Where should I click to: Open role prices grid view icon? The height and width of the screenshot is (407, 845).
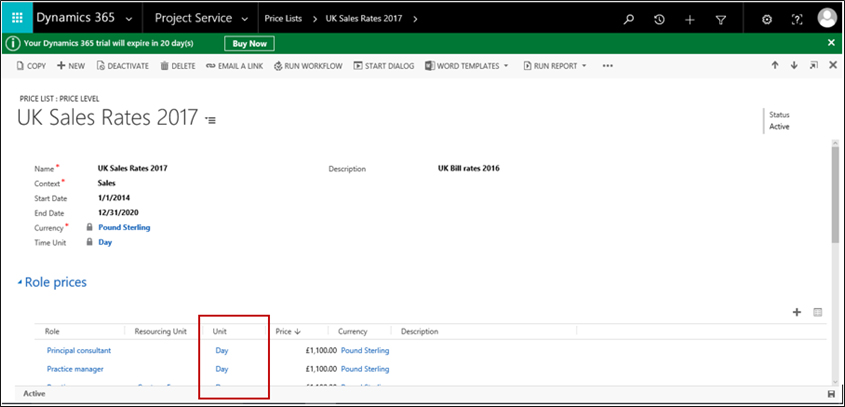(818, 312)
